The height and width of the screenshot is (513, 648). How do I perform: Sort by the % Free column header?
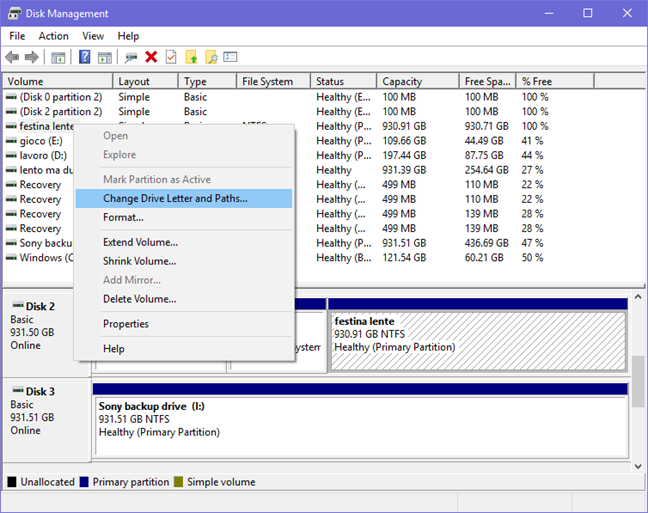coord(556,81)
